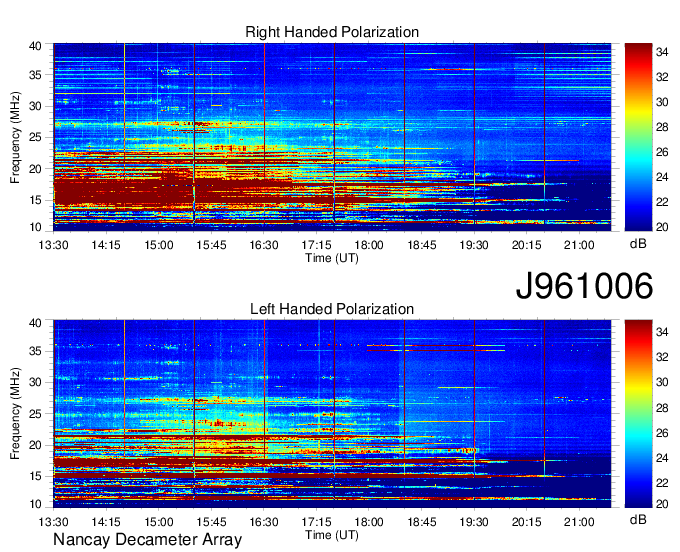Select 10 MHz tick on left-handed frequency axis
680x552 pixels.
tap(35, 504)
